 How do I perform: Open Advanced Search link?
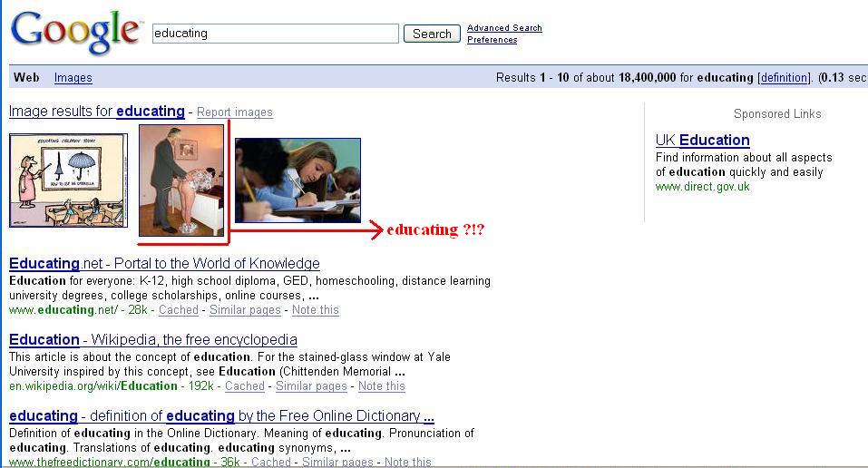click(x=504, y=28)
